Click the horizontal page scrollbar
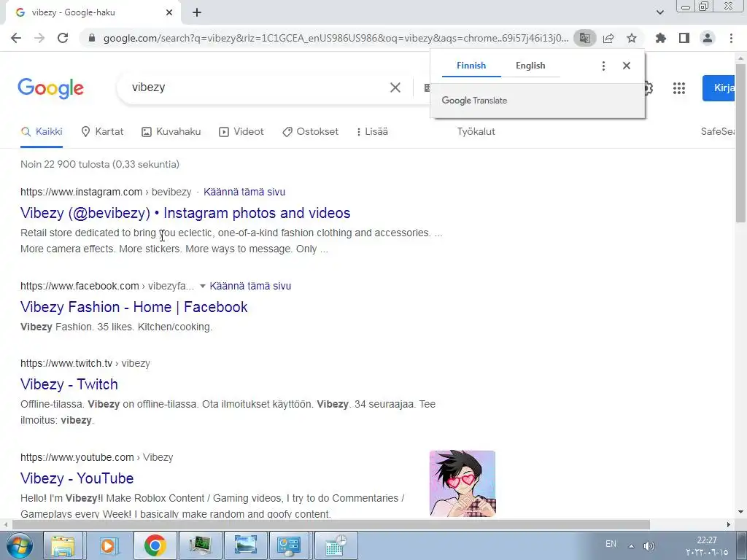The width and height of the screenshot is (747, 560). coord(331,525)
